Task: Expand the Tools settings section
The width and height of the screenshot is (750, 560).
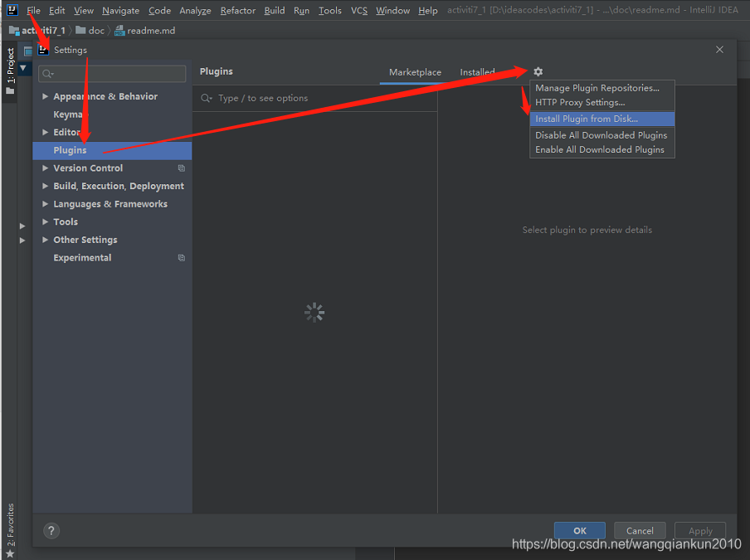Action: [x=45, y=222]
